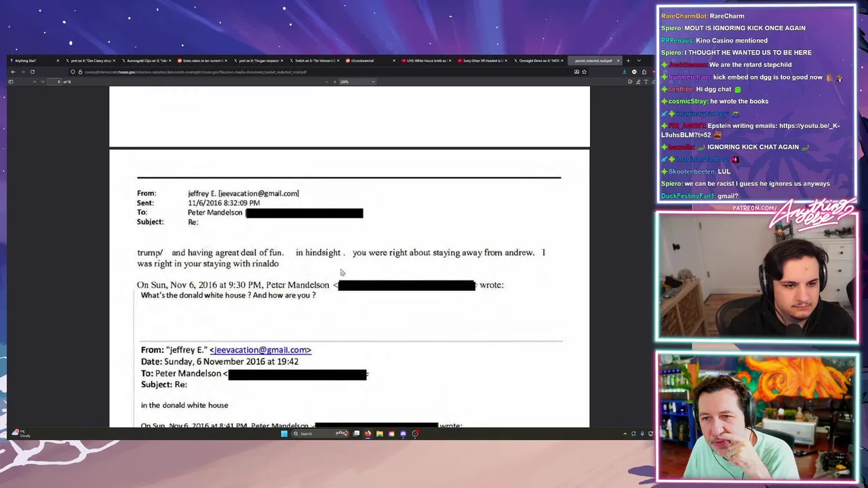The width and height of the screenshot is (868, 488).
Task: Open the weather widget on taskbar
Action: [x=20, y=433]
